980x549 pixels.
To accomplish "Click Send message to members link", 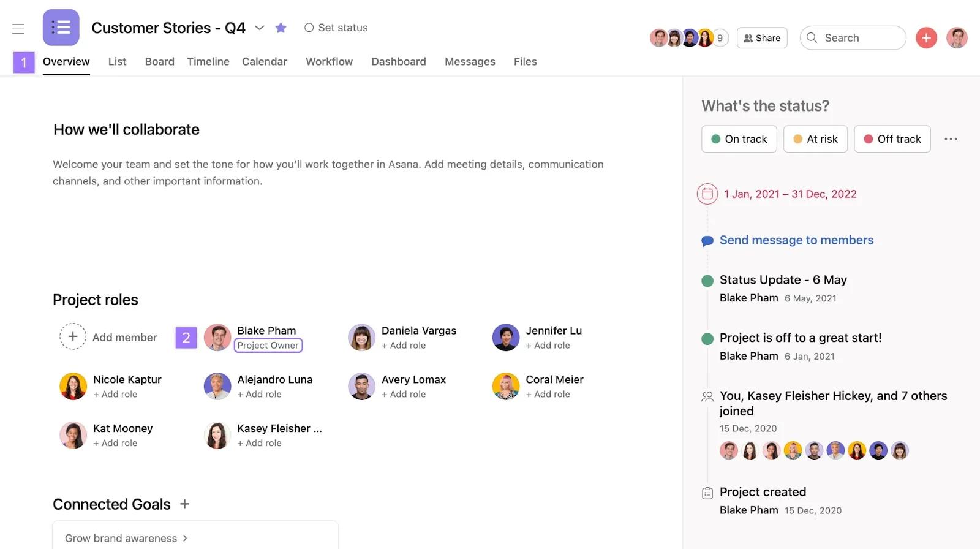I will pyautogui.click(x=796, y=240).
